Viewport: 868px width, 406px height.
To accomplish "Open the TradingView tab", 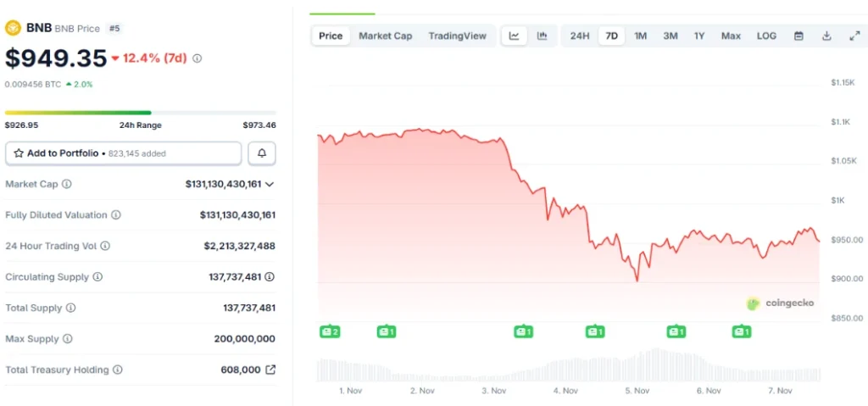I will (x=457, y=36).
